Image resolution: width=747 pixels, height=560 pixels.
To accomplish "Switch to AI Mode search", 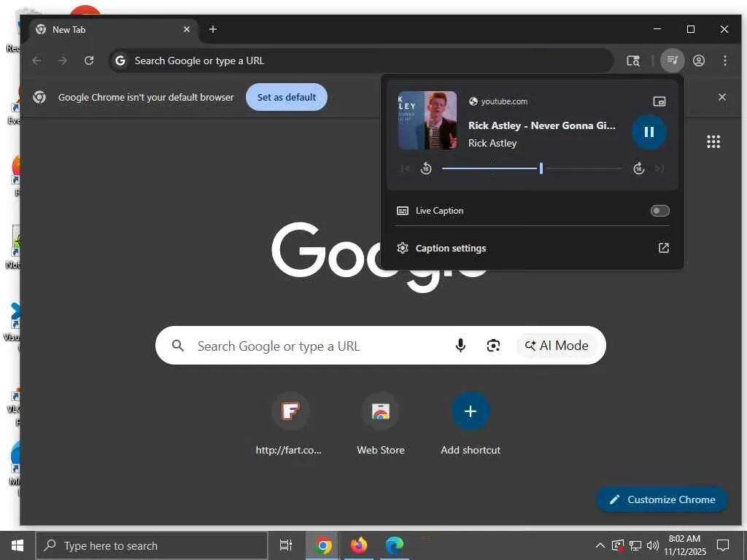I will (557, 345).
